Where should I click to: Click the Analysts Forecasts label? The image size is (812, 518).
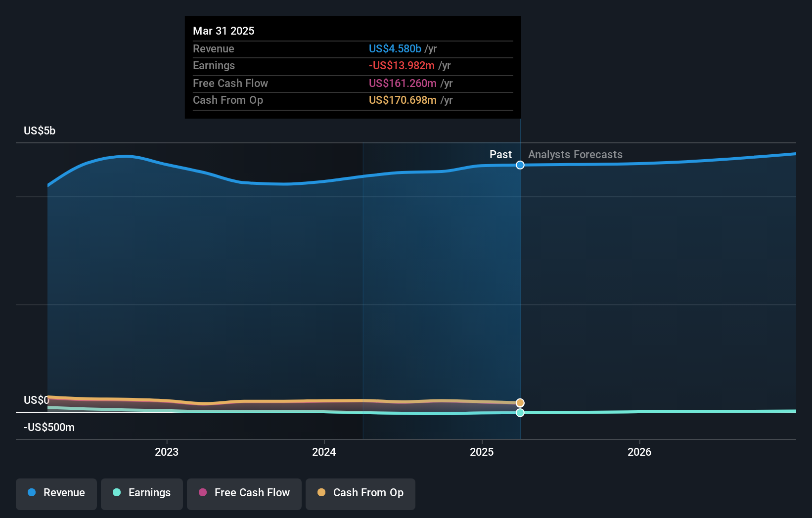click(575, 154)
